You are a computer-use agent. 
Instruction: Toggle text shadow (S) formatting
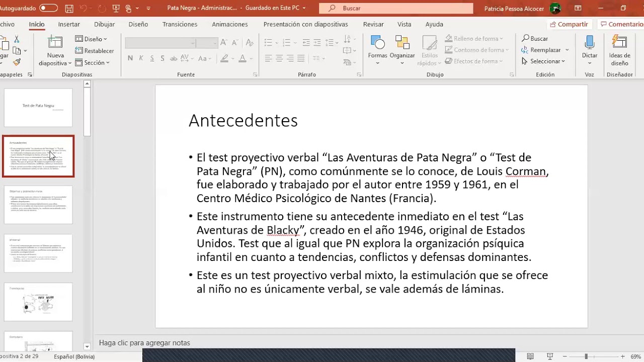click(x=163, y=58)
